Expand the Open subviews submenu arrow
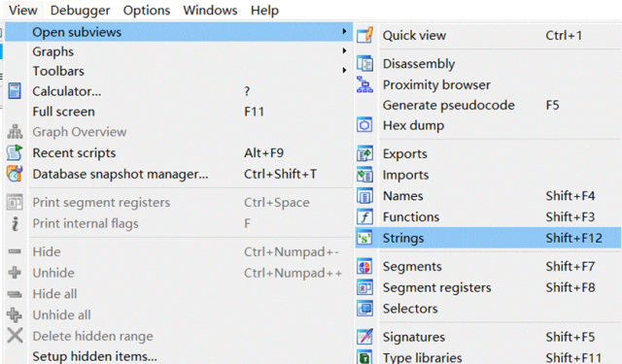 [344, 31]
